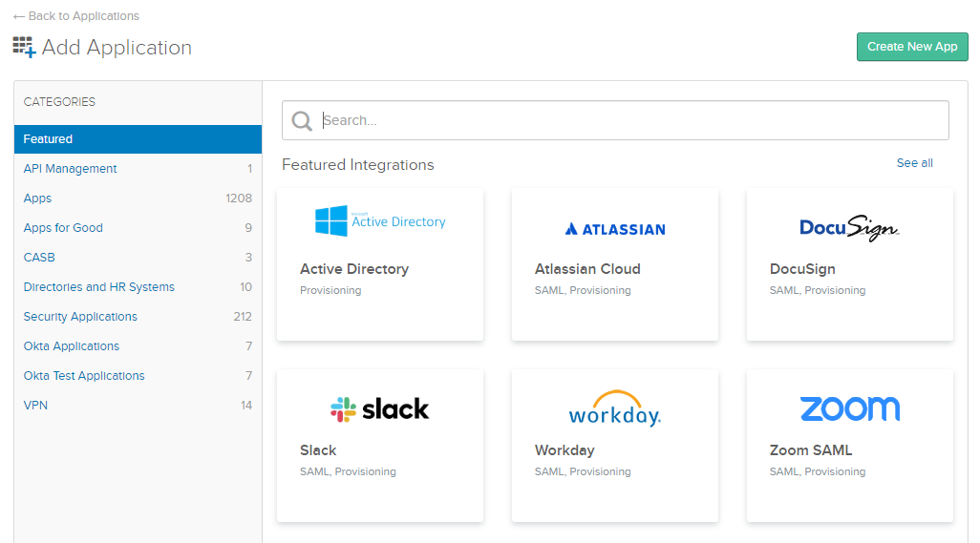Click the search magnifier icon
The image size is (980, 543).
[302, 120]
